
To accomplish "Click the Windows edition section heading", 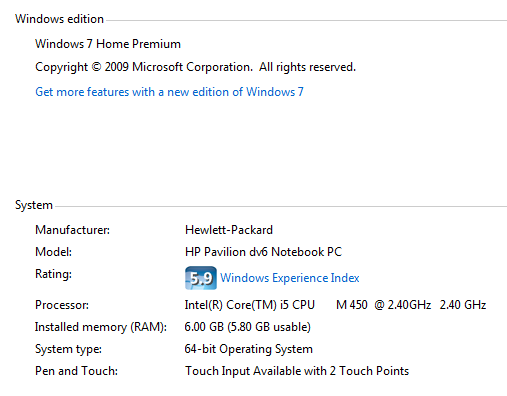I will (59, 19).
